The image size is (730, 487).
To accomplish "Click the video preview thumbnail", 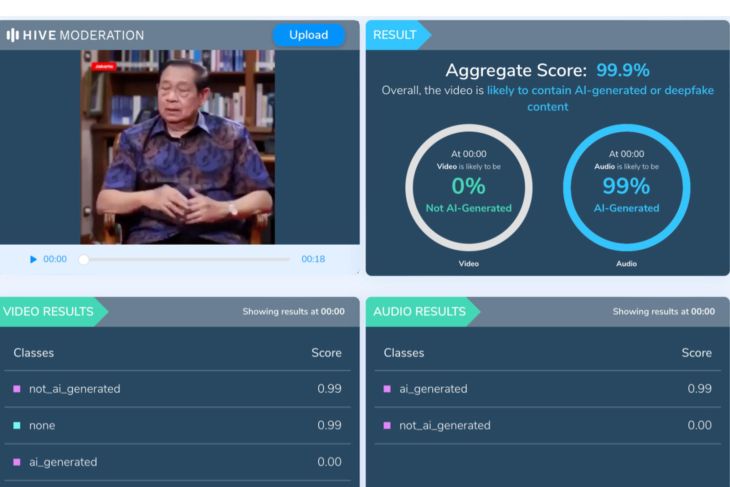I will pyautogui.click(x=178, y=147).
